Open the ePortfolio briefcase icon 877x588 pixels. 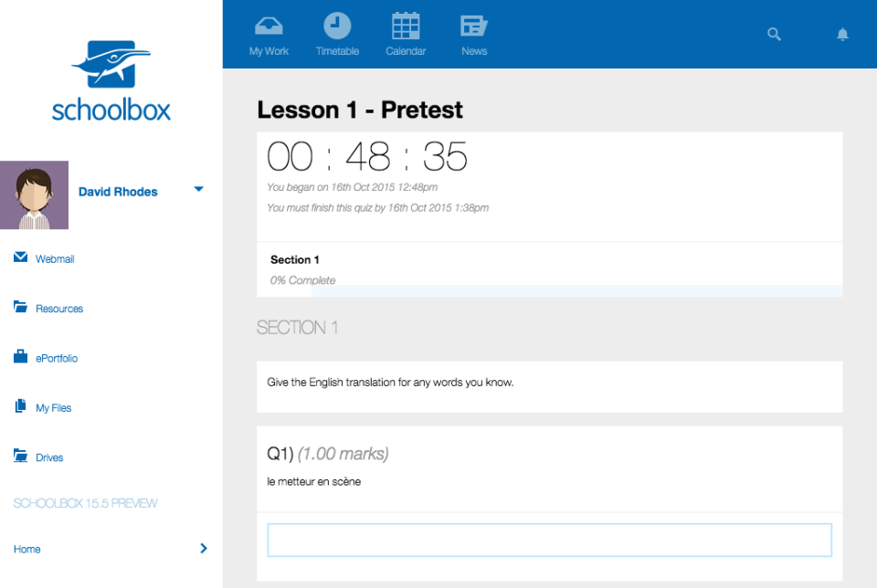pos(19,357)
